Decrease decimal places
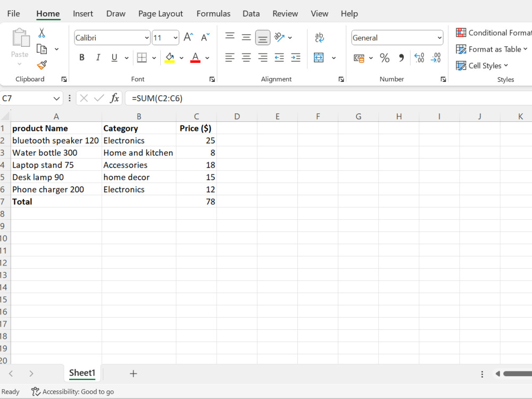Screen dimensions: 532x399 (x=436, y=57)
